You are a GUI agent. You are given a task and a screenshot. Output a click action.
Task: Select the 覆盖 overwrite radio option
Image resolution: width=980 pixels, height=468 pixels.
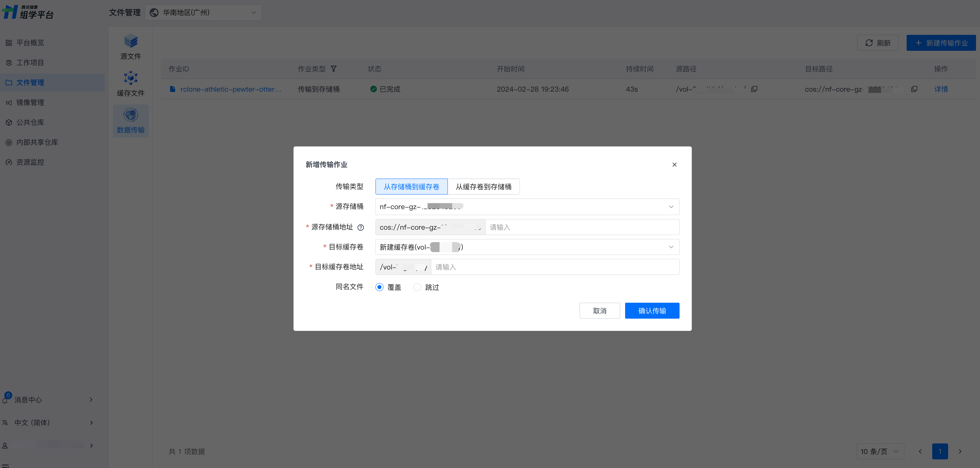(x=379, y=287)
